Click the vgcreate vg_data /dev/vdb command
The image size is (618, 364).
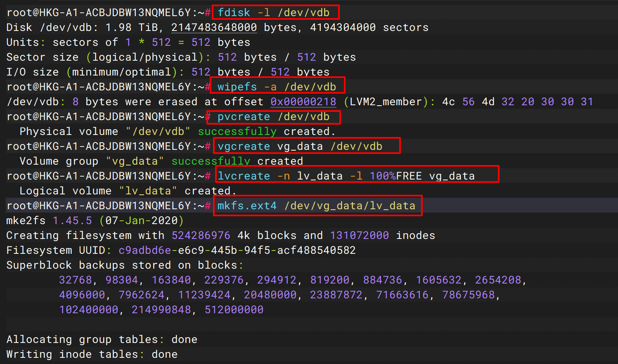tap(300, 147)
